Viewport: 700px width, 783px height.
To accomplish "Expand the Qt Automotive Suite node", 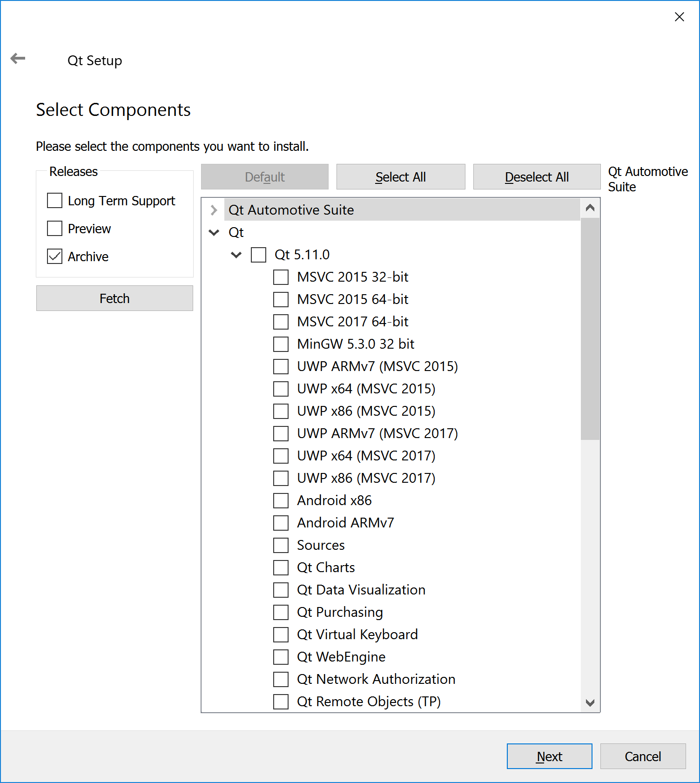I will [x=214, y=210].
